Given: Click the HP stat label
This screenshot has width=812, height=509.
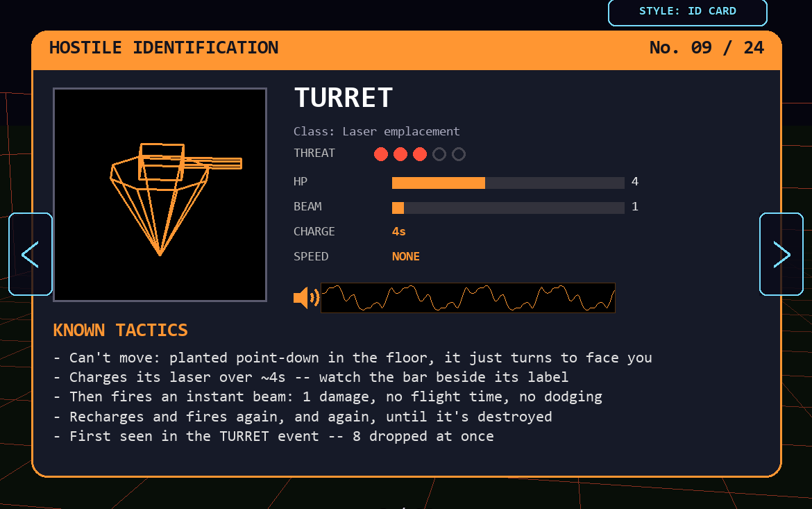Looking at the screenshot, I should 301,182.
